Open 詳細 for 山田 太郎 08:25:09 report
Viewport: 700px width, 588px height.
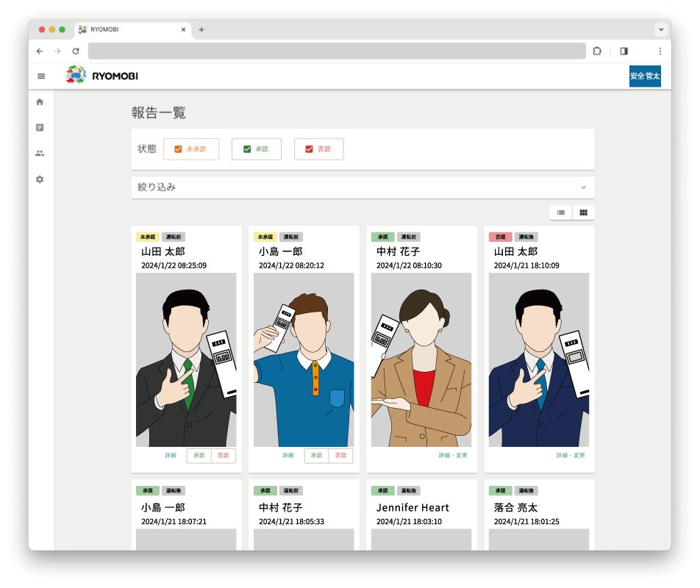pyautogui.click(x=171, y=456)
